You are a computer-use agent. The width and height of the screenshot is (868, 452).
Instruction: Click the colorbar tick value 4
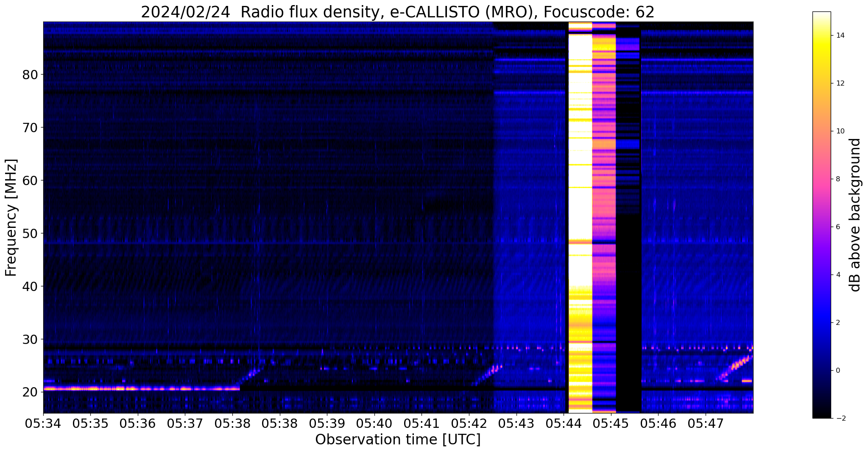(x=837, y=275)
